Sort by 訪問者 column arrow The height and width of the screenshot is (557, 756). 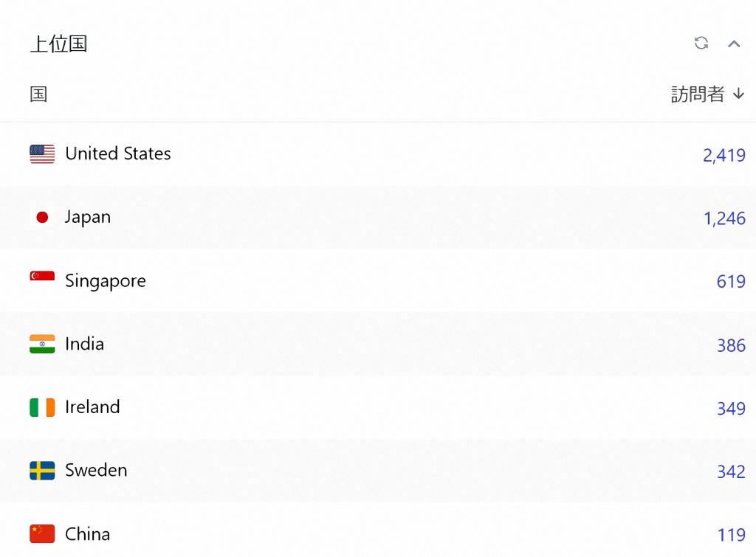point(738,94)
